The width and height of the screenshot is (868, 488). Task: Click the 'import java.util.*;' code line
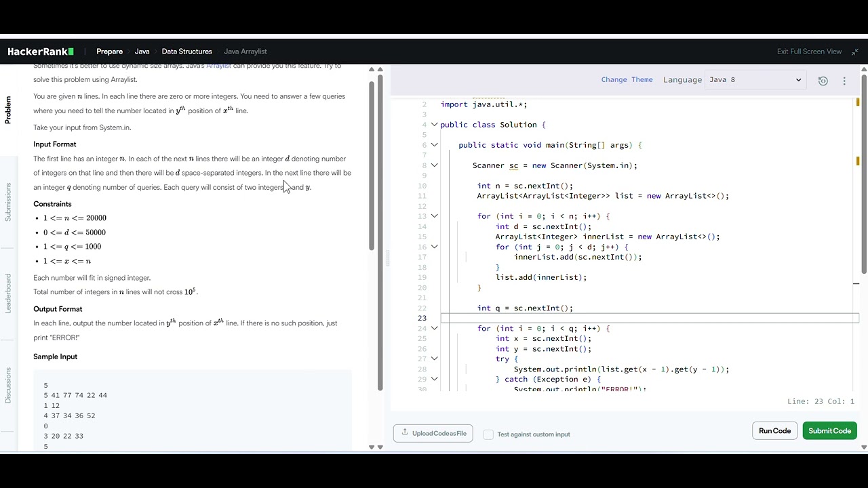[x=484, y=104]
